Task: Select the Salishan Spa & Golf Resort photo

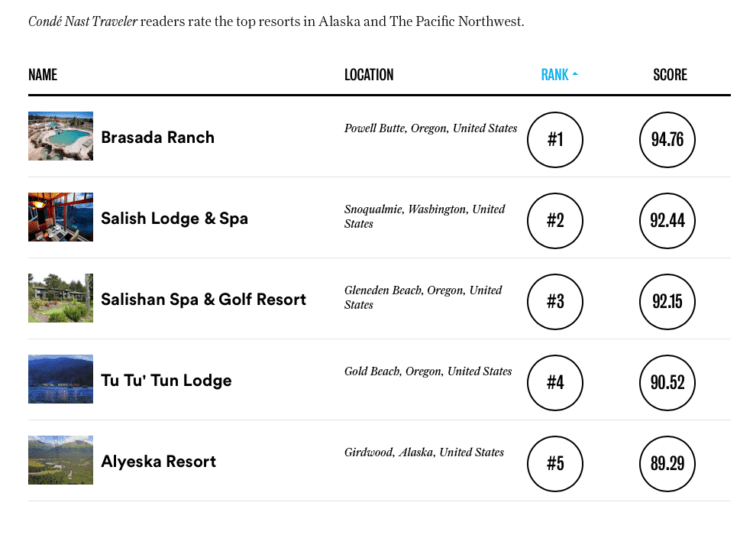Action: (60, 298)
